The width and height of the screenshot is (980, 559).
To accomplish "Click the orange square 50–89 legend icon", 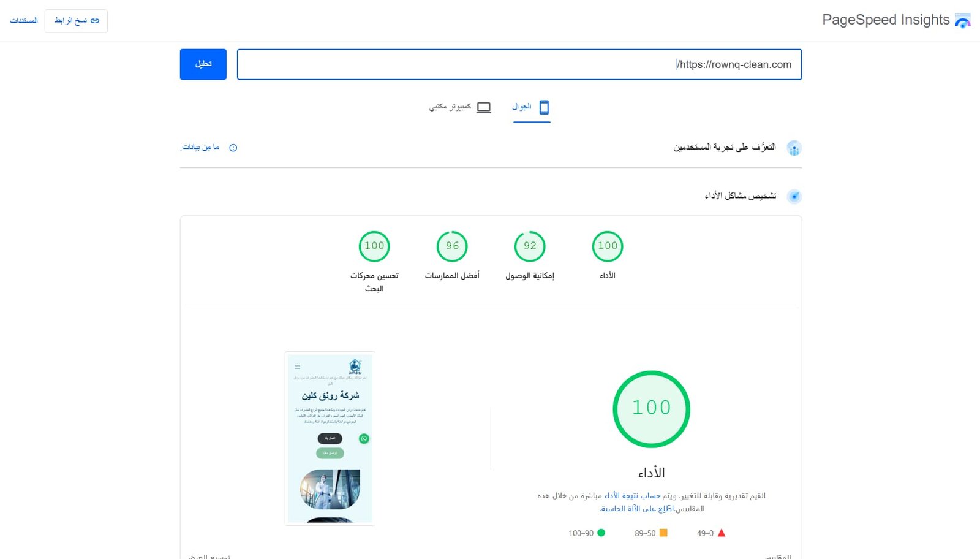I will coord(663,533).
